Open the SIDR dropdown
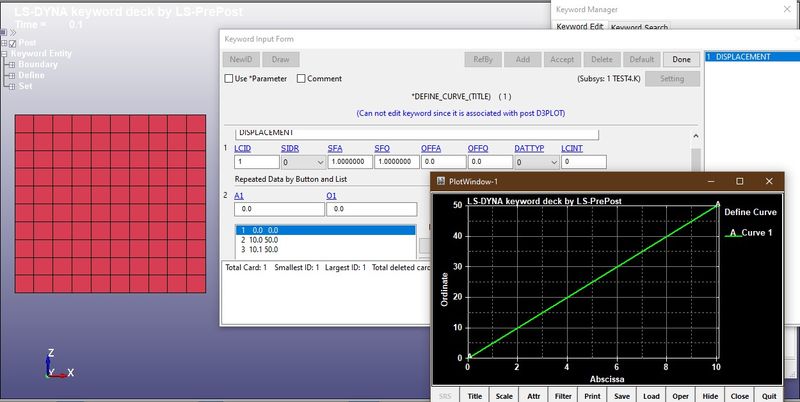This screenshot has height=402, width=800. [x=304, y=162]
